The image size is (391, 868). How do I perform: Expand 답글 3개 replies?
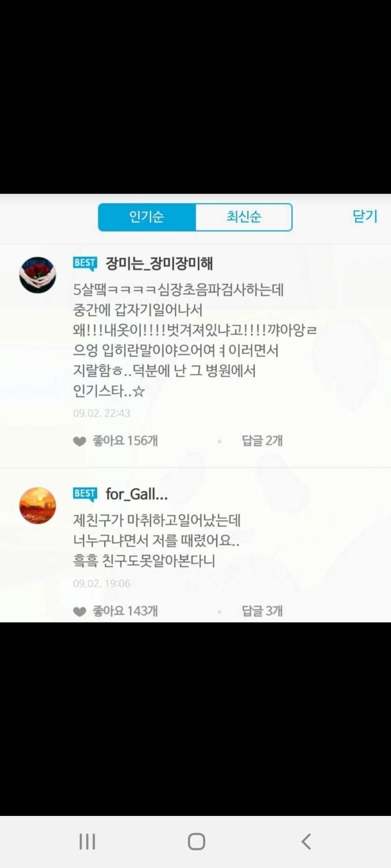[x=262, y=611]
